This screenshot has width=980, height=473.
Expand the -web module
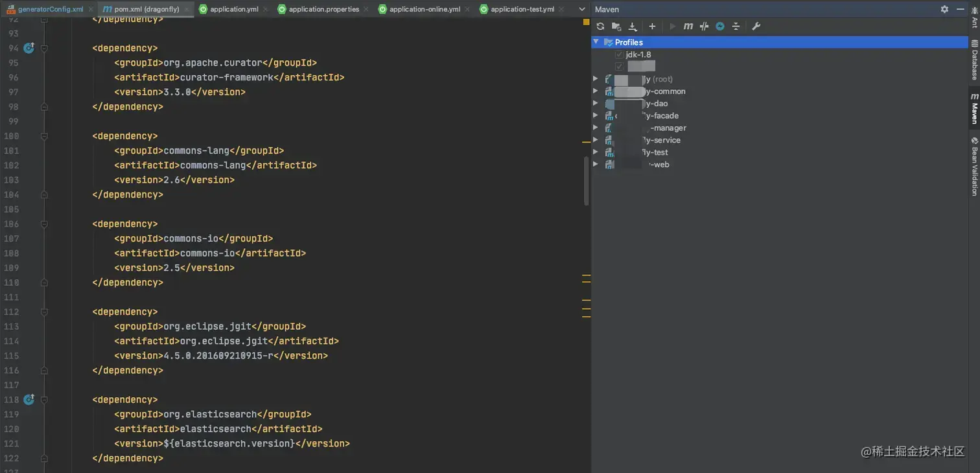pos(596,165)
